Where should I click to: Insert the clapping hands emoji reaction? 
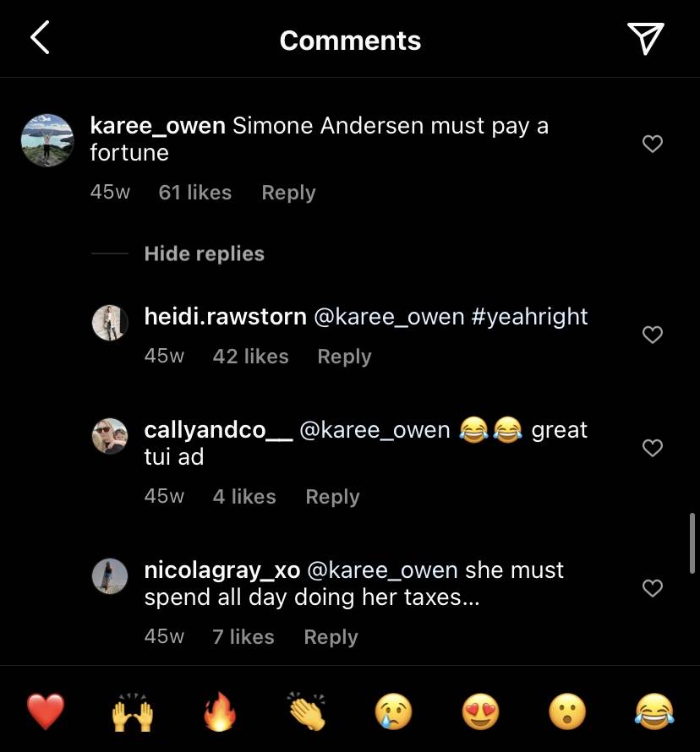point(307,711)
